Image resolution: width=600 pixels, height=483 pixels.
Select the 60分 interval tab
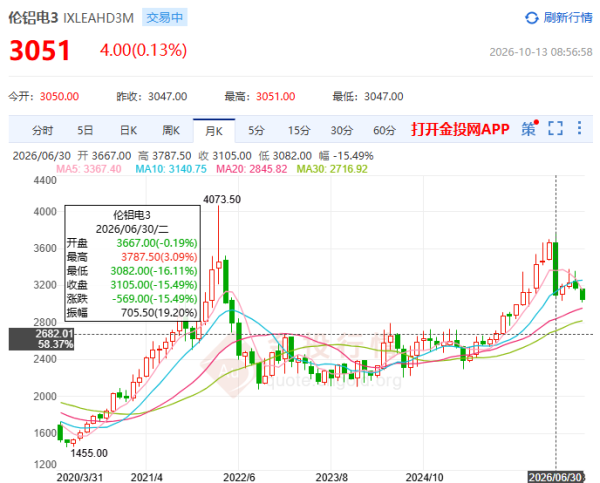tap(384, 131)
